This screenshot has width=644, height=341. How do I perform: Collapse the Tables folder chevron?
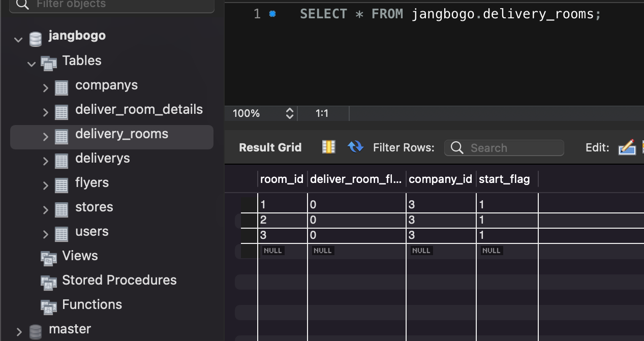32,64
